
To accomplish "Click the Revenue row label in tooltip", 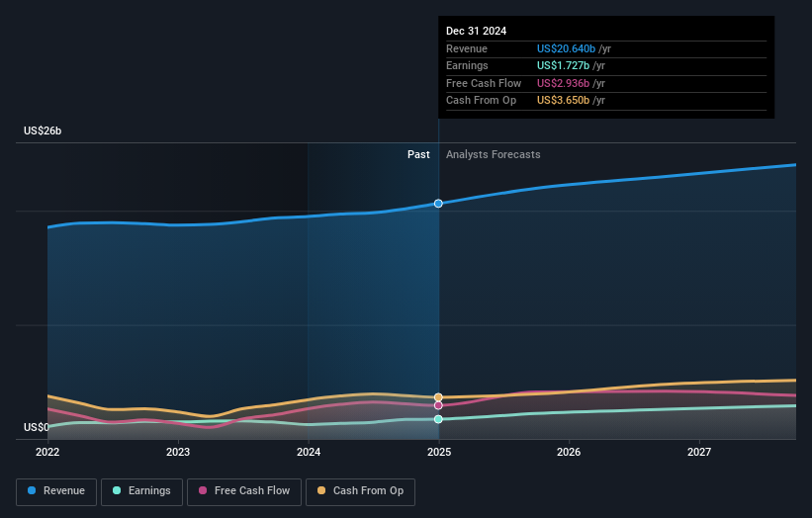I will [x=467, y=48].
